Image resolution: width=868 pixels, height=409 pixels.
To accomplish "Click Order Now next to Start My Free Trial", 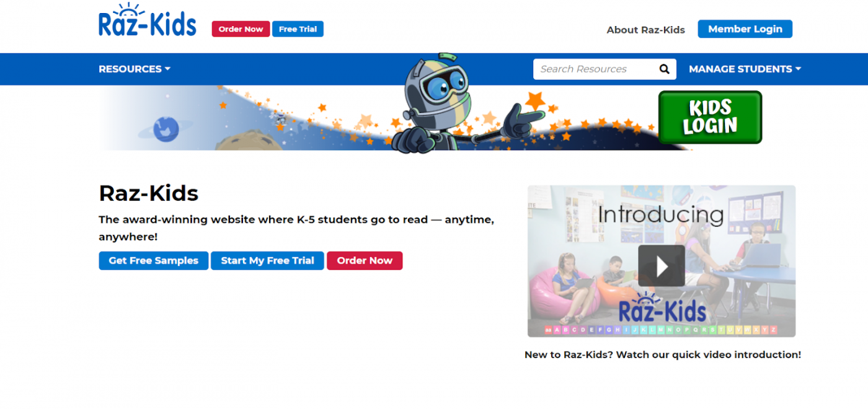I will coord(365,260).
